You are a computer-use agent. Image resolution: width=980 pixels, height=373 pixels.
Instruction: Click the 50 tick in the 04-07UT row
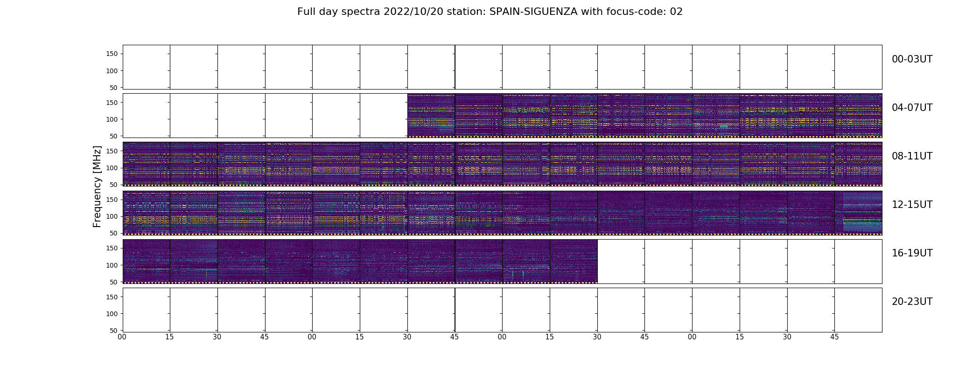[x=114, y=136]
